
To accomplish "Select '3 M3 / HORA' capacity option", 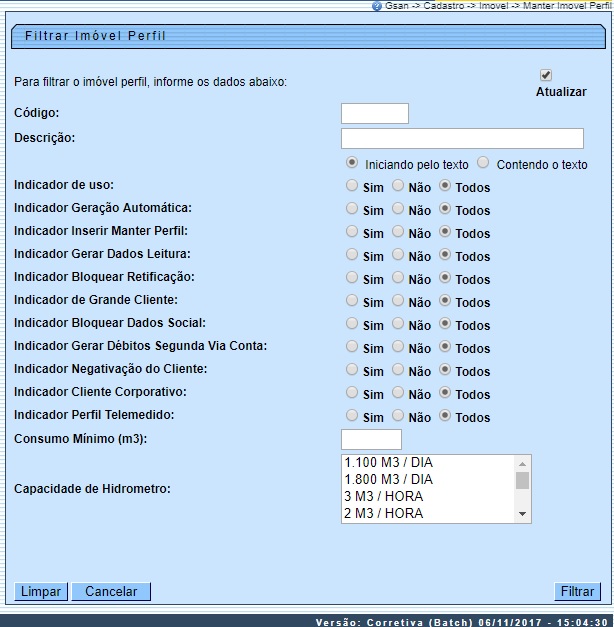I will tap(427, 497).
